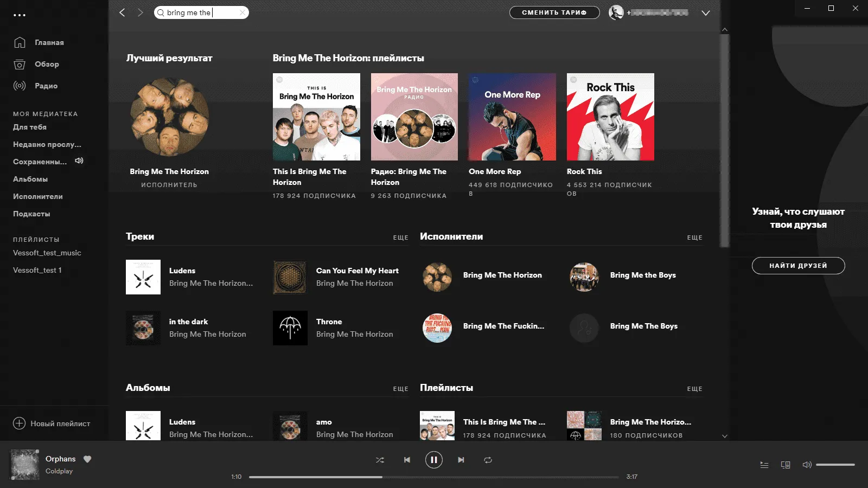Toggle shuffle playback
Image resolution: width=868 pixels, height=488 pixels.
[380, 460]
